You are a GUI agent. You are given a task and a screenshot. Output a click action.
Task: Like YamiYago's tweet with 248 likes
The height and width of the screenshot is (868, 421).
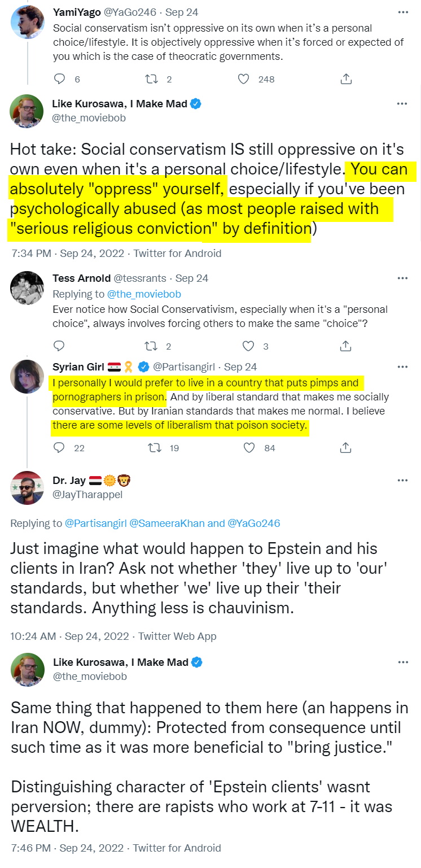pyautogui.click(x=243, y=79)
